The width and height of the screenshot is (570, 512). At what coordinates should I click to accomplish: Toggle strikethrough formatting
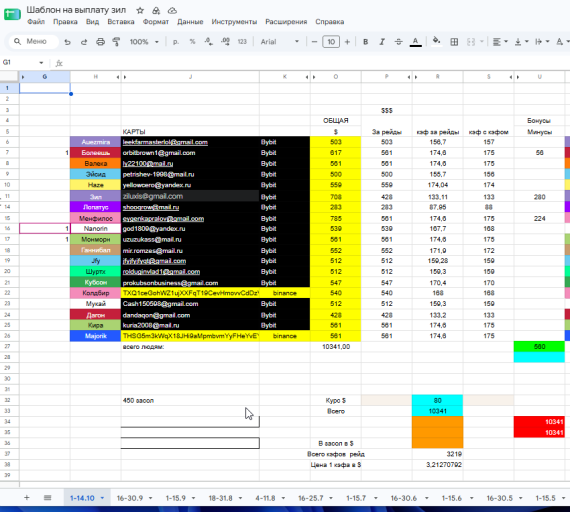398,42
